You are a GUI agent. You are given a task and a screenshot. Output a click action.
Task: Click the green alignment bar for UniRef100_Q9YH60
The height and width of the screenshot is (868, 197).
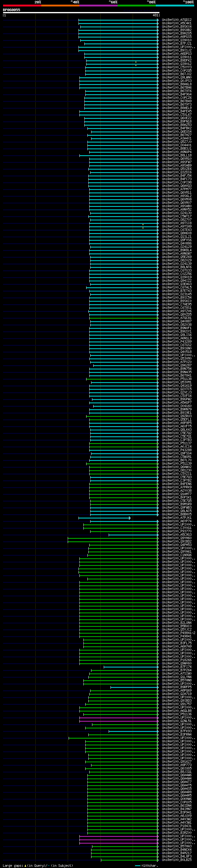click(x=113, y=538)
